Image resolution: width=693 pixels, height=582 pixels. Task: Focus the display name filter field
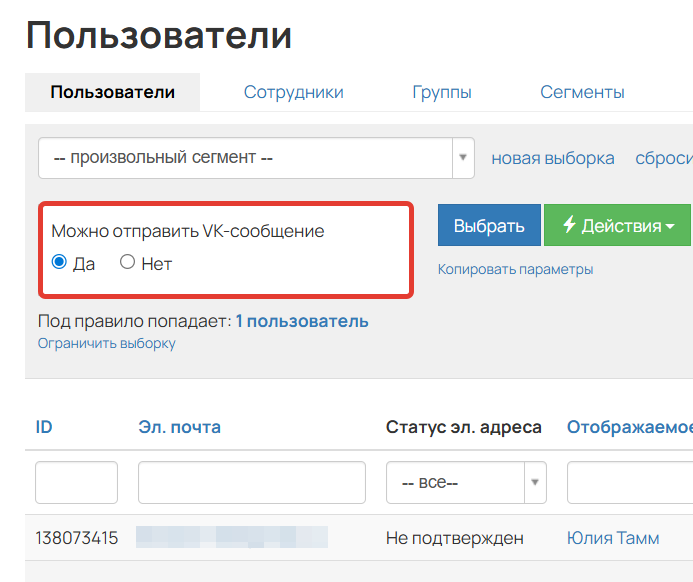pos(630,483)
